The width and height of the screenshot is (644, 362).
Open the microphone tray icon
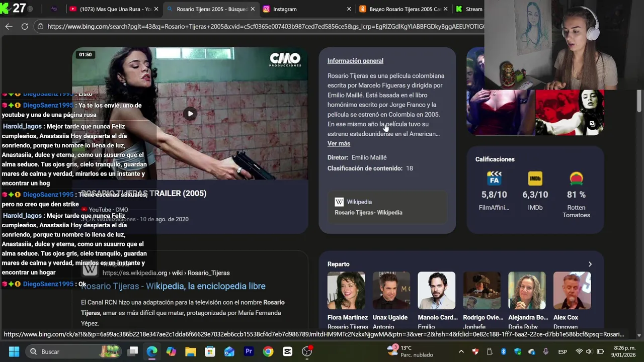click(x=546, y=351)
